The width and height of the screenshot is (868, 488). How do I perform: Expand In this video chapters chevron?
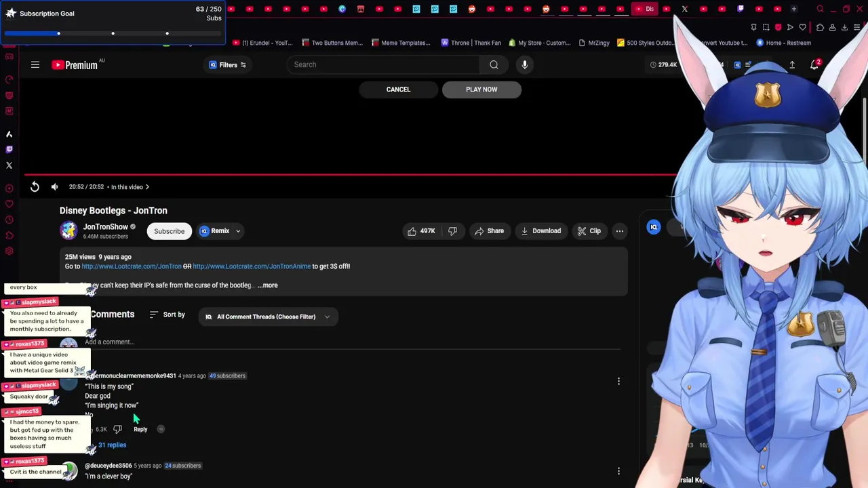coord(147,187)
